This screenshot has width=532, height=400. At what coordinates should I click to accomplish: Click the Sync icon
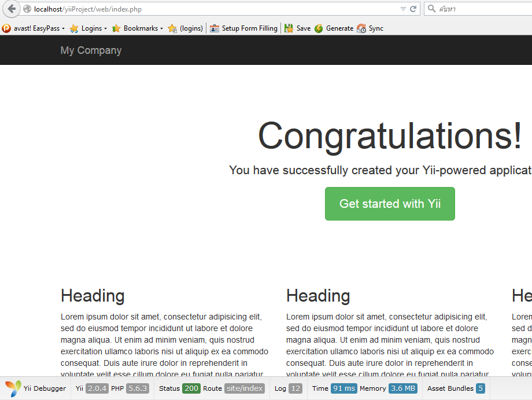361,28
